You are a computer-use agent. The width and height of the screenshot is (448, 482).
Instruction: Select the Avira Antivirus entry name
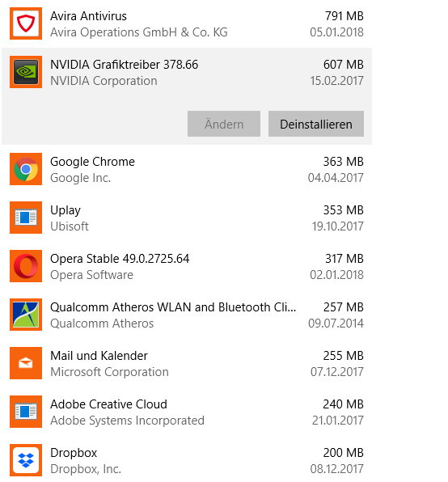click(x=88, y=16)
